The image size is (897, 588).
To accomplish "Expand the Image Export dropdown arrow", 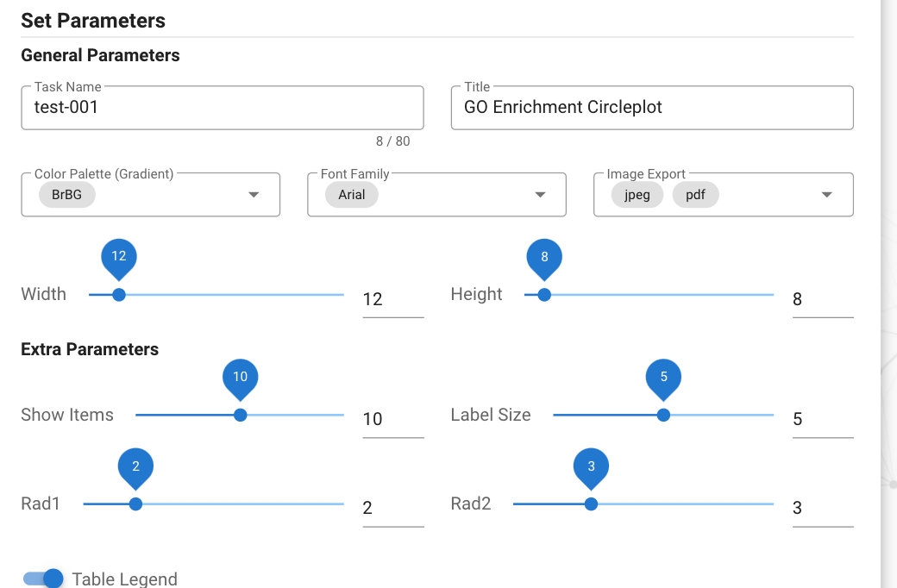I will click(827, 195).
